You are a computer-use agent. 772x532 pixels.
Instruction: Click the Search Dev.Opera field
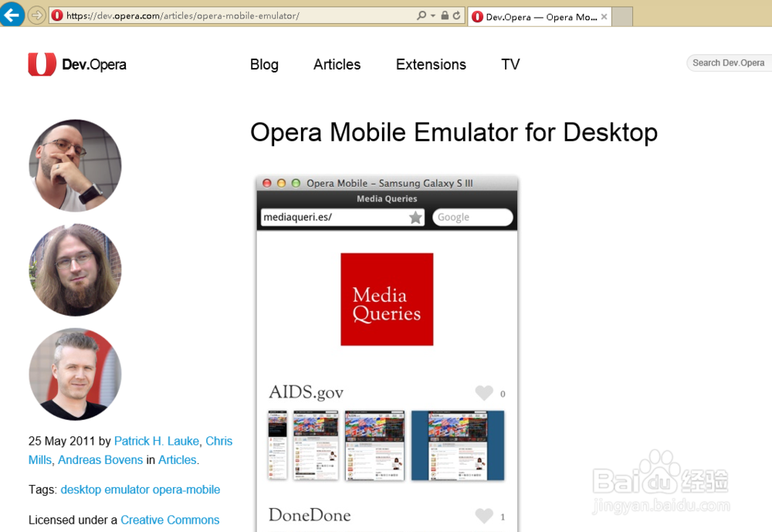pos(730,63)
